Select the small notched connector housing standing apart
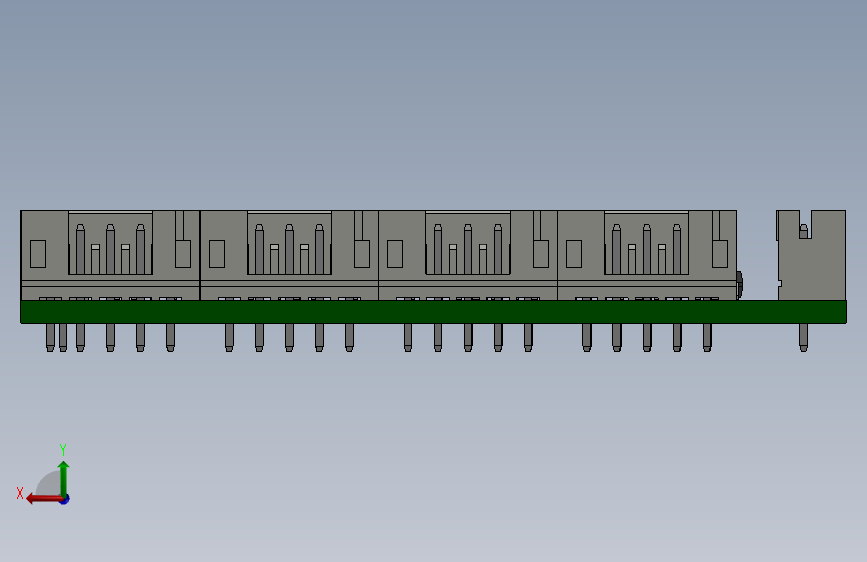This screenshot has height=562, width=867. point(811,255)
